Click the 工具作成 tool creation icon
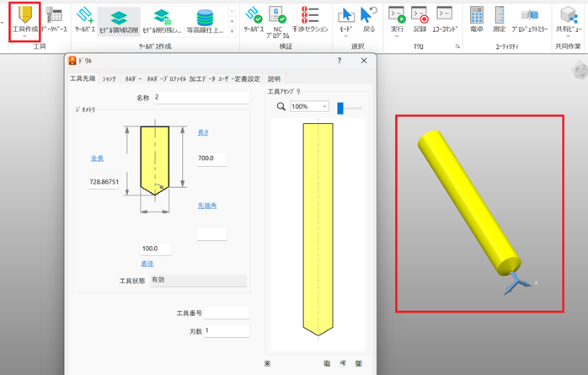Image resolution: width=588 pixels, height=375 pixels. [x=25, y=14]
